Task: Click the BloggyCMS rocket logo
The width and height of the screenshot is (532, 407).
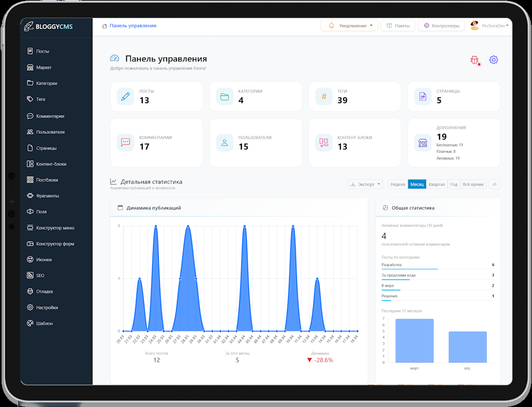Action: click(29, 26)
